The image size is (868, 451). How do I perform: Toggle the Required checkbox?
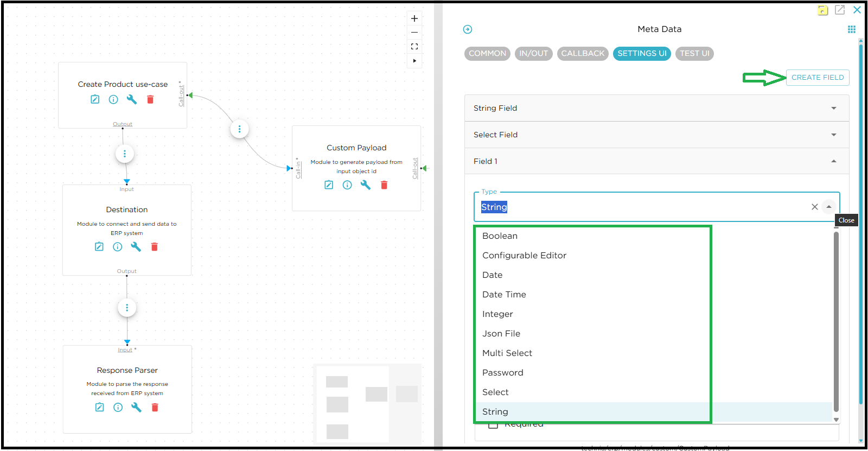(x=493, y=425)
